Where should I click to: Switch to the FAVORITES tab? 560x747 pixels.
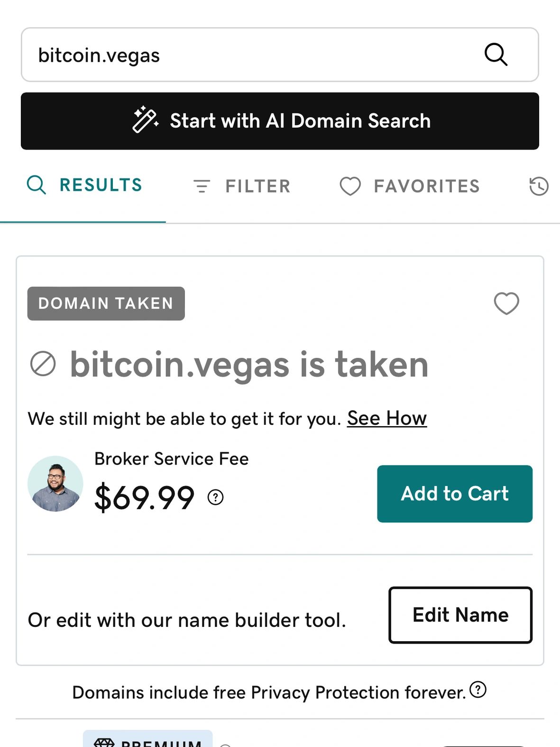(x=410, y=186)
